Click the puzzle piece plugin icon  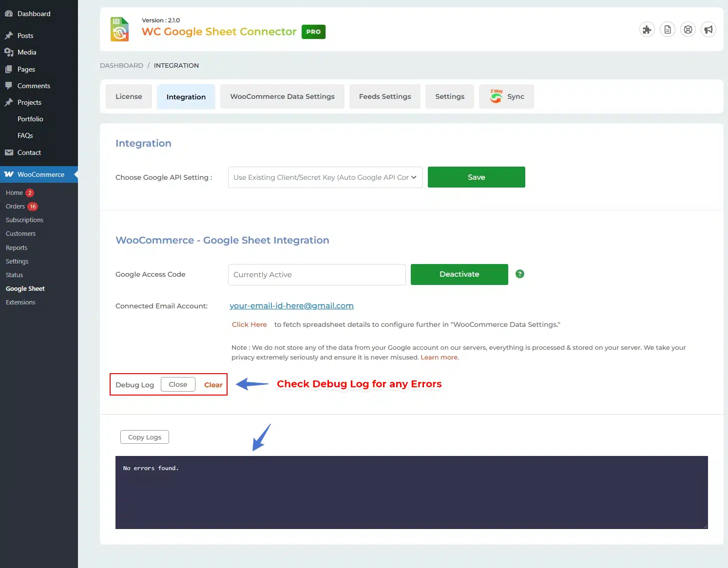(647, 30)
